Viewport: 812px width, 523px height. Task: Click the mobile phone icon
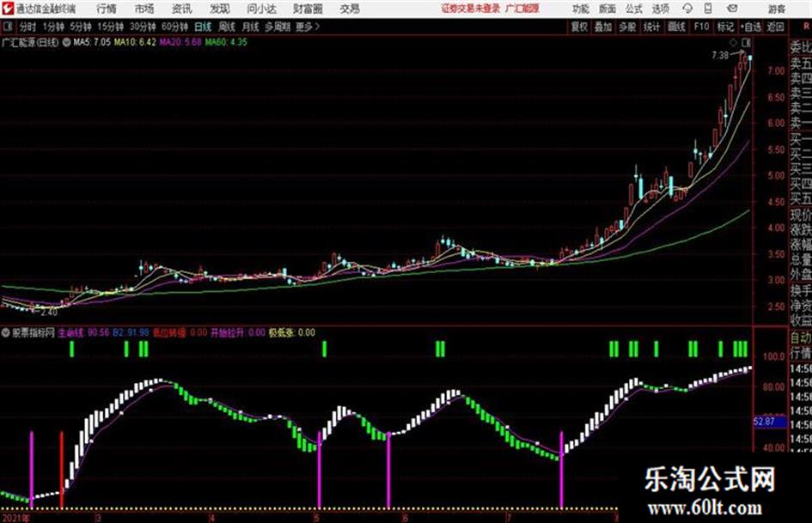(x=708, y=9)
